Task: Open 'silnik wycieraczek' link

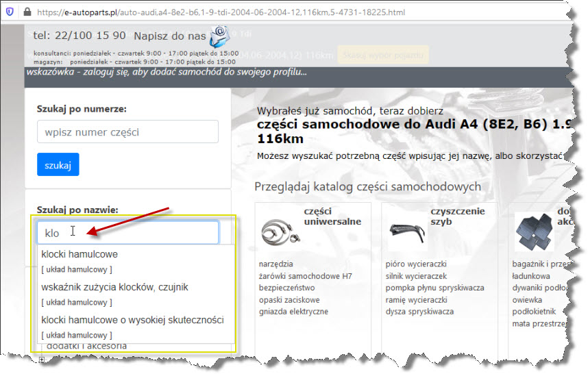Action: coord(416,276)
